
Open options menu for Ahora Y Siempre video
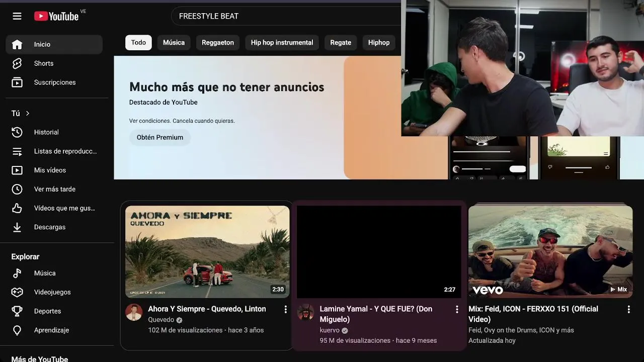pos(285,309)
